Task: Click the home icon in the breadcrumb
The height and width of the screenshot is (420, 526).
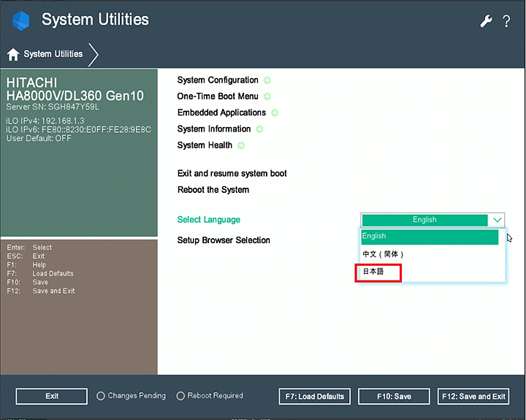Action: pos(13,54)
